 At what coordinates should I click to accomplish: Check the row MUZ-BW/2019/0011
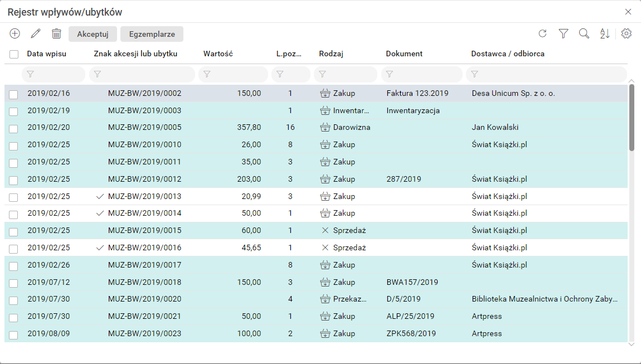(13, 163)
